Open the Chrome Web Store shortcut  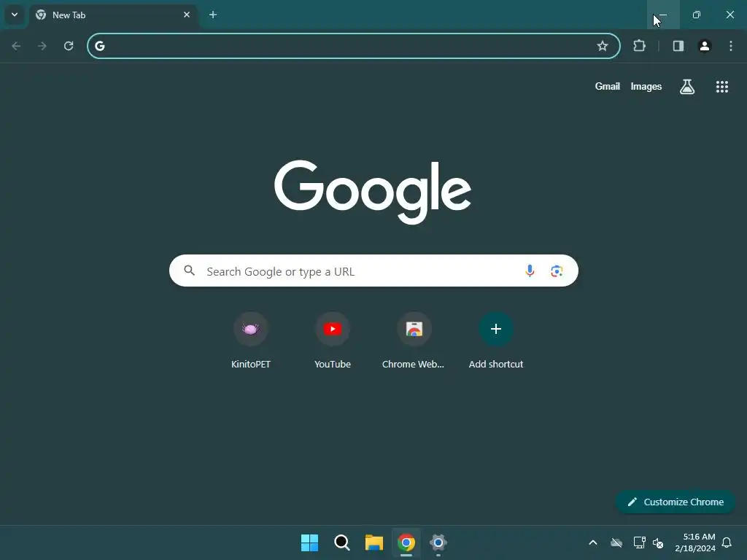pyautogui.click(x=414, y=341)
